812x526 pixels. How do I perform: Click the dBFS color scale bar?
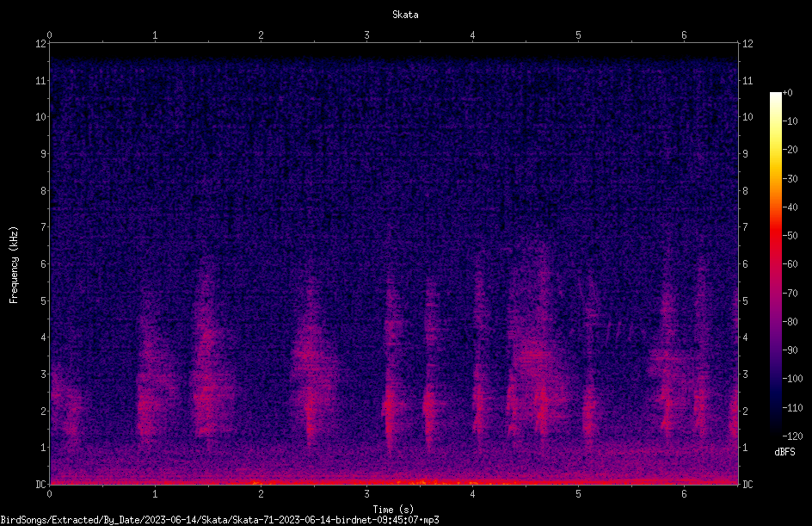pos(775,263)
